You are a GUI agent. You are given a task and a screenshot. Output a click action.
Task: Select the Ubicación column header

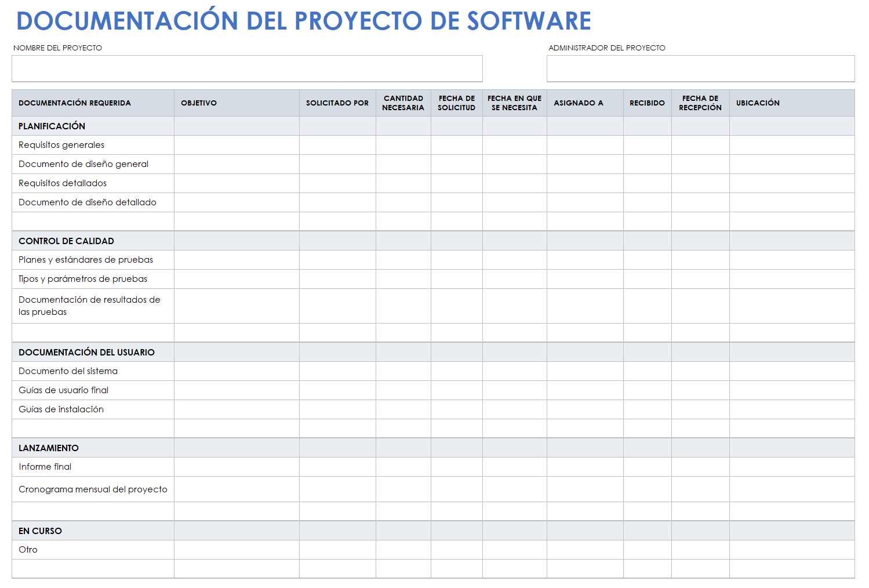point(792,103)
